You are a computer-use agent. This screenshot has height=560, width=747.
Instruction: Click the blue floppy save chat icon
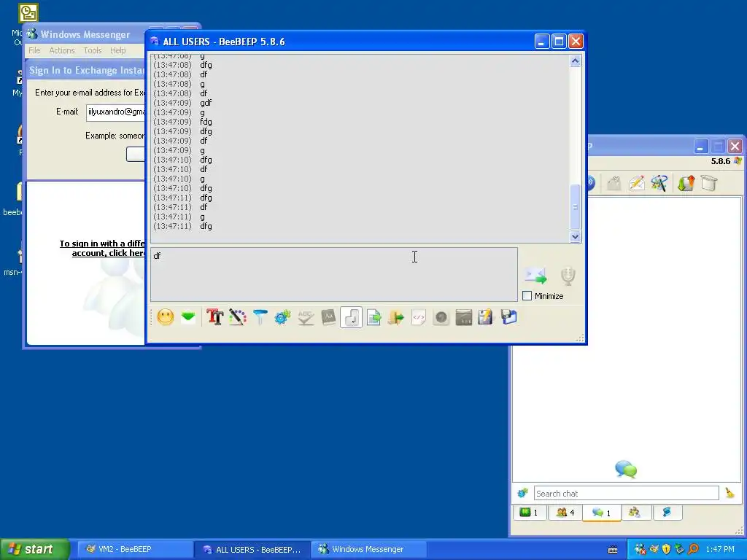pyautogui.click(x=508, y=317)
